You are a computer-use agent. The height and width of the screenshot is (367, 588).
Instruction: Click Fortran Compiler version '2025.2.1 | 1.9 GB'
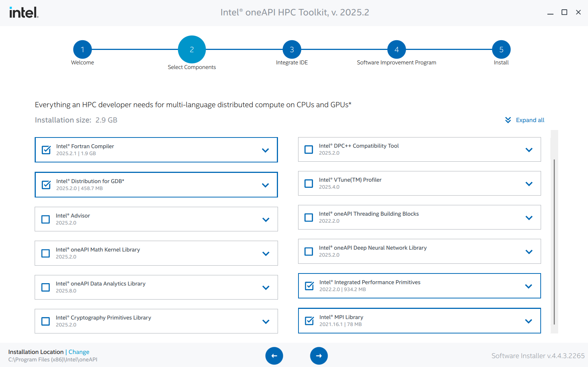(x=76, y=154)
